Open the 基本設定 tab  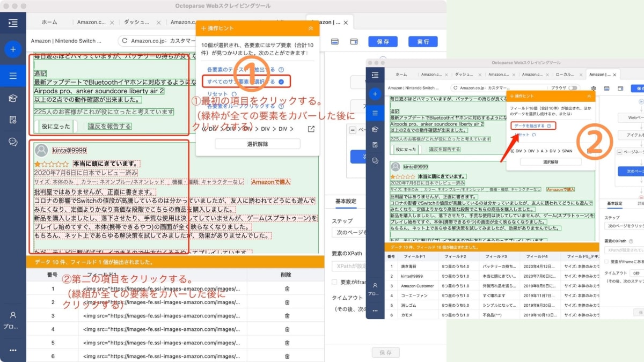[614, 204]
